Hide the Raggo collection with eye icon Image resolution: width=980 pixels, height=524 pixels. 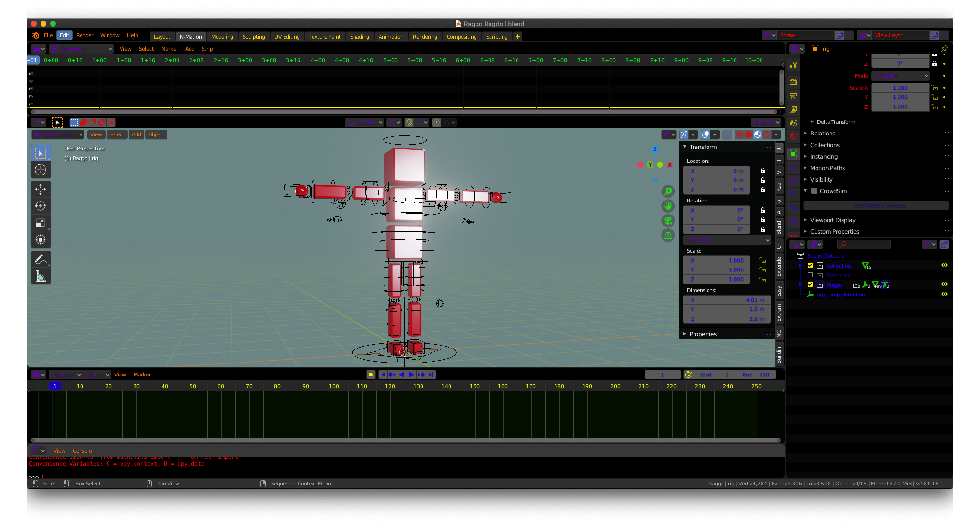(x=944, y=284)
